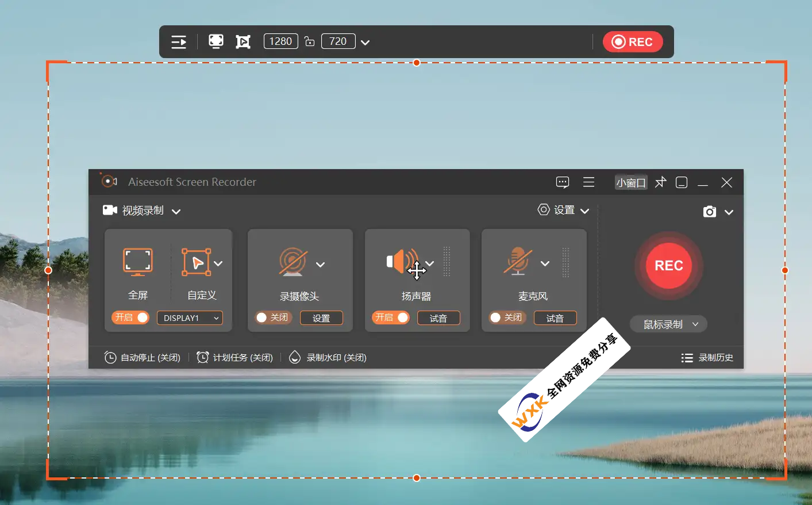Click the Aiseesoft Screen Recorder title text
Image resolution: width=812 pixels, height=505 pixels.
tap(192, 182)
